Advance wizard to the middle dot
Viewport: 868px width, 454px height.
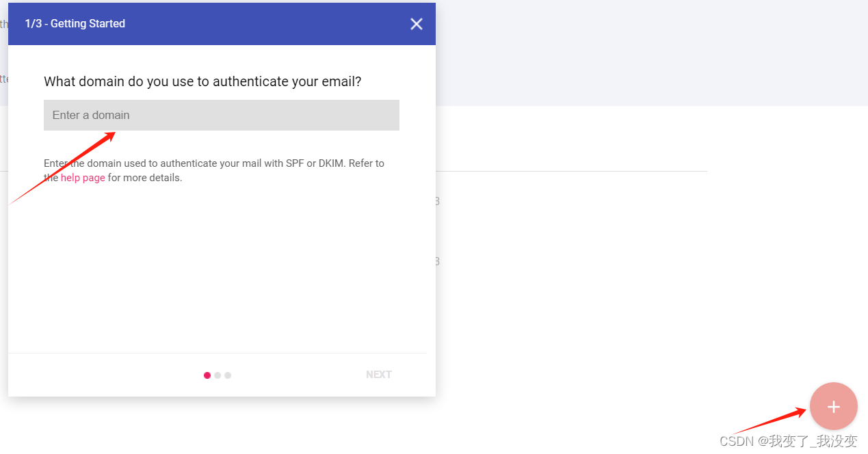(x=217, y=375)
